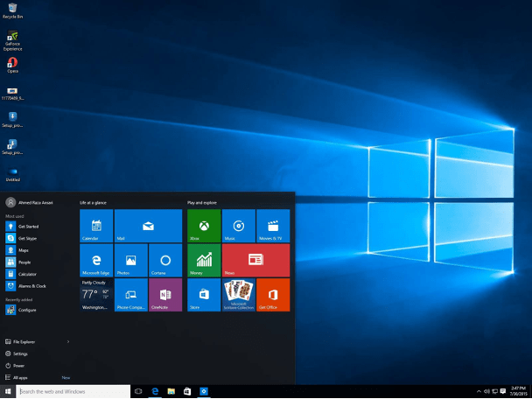Open network status icon in tray
Viewport: 532px width, 399px height.
pos(495,391)
